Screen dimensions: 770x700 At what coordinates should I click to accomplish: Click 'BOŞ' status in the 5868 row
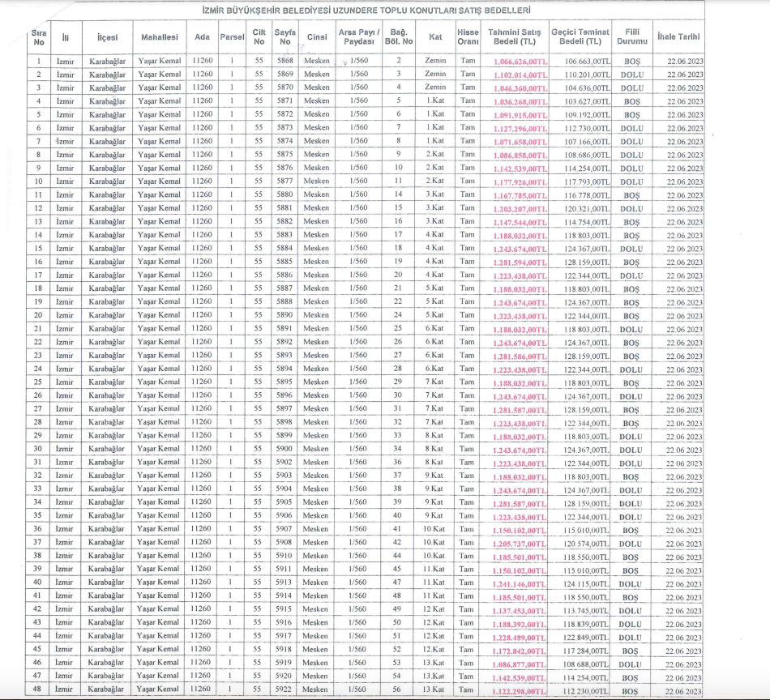point(632,62)
